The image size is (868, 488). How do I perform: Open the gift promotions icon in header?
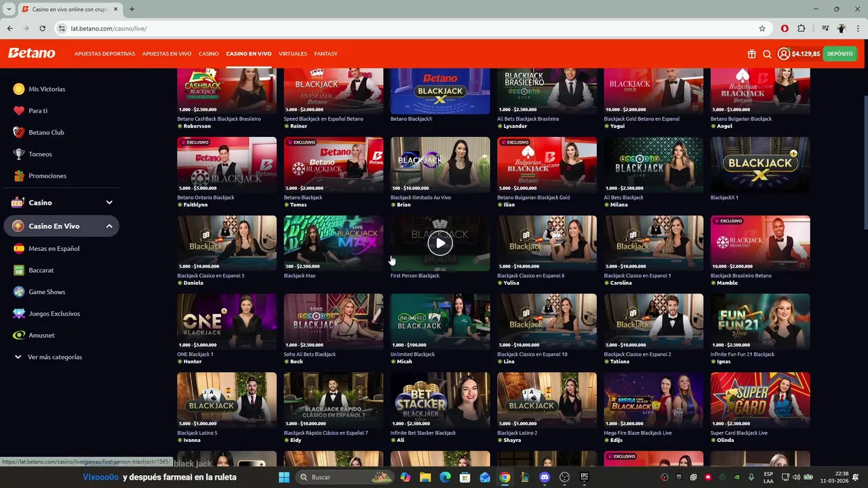point(751,54)
